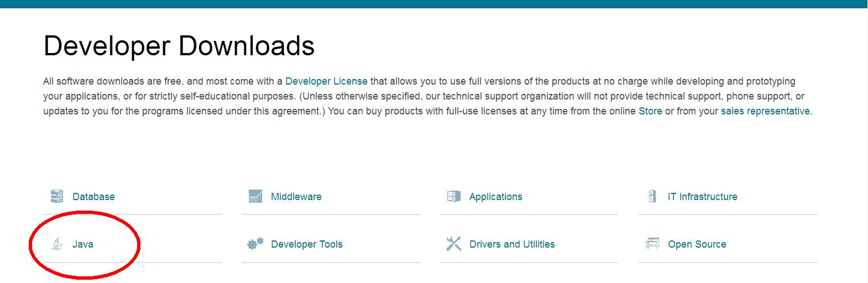Screen dimensions: 868x283
Task: Visit the Drivers and Utilities link
Action: [512, 244]
